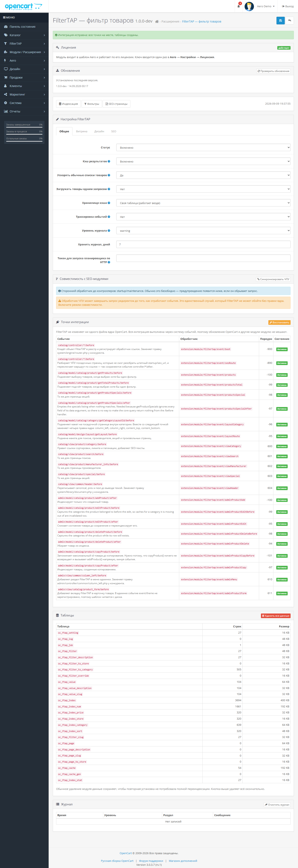298x868 pixels.
Task: Click the Очистить журнал button
Action: point(277,805)
